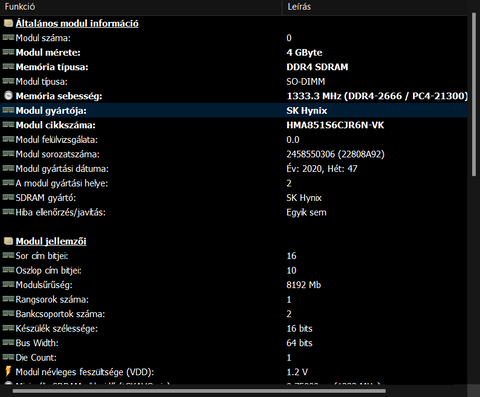Select the Modul gyártási dátuma row label
The width and height of the screenshot is (480, 397).
62,169
